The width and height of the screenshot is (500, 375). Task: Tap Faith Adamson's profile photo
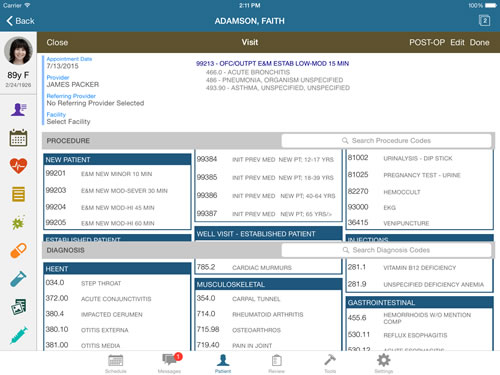pos(18,51)
